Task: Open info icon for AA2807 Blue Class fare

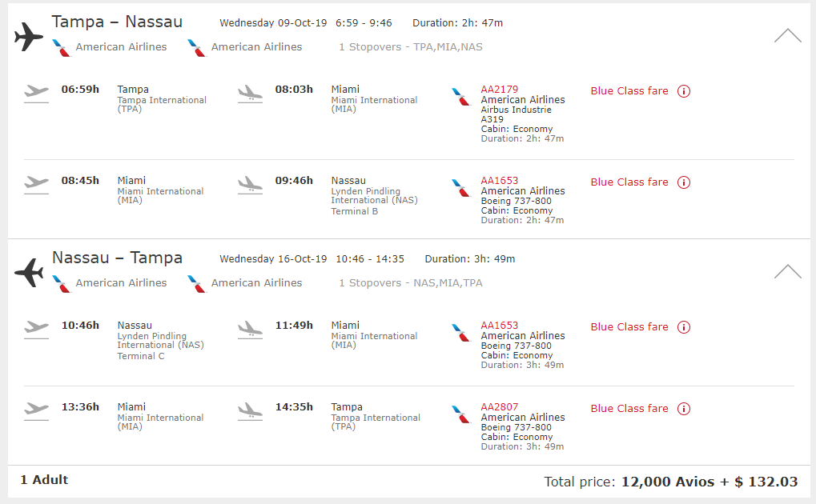Action: 683,409
